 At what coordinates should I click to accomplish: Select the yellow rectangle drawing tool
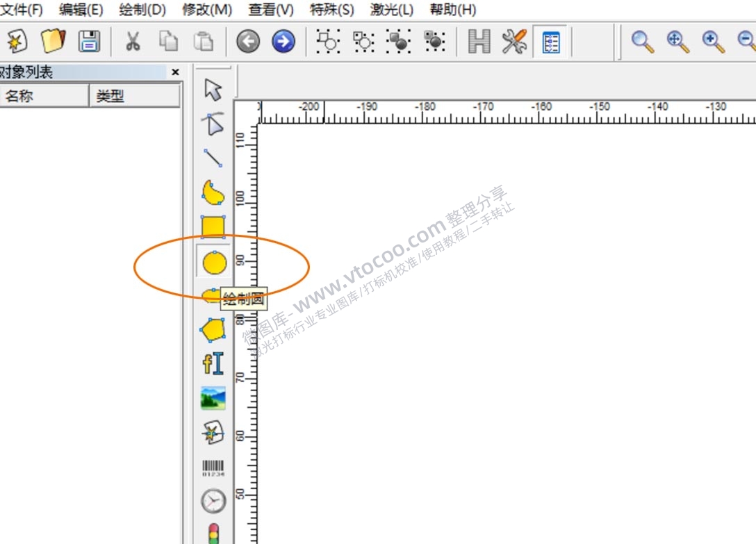point(213,227)
